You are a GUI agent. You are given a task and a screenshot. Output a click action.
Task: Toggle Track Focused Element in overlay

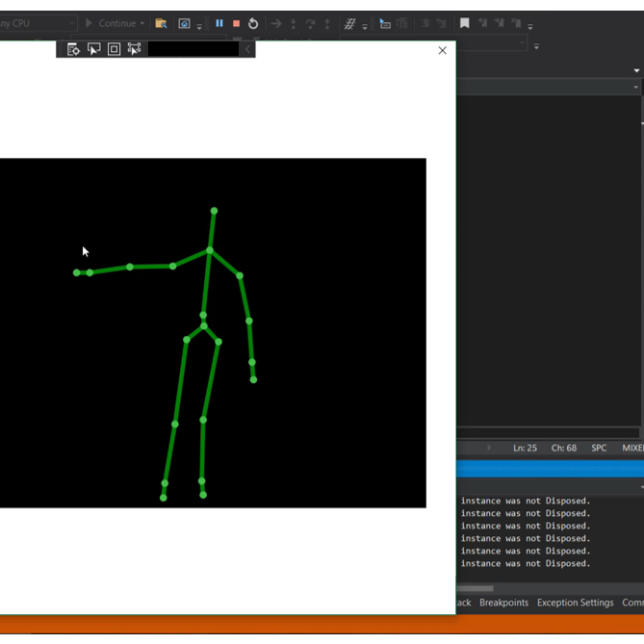point(134,49)
